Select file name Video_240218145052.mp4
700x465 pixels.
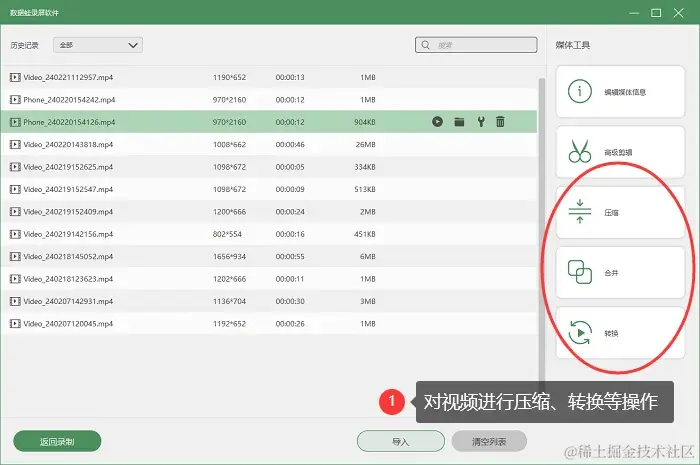pyautogui.click(x=68, y=257)
